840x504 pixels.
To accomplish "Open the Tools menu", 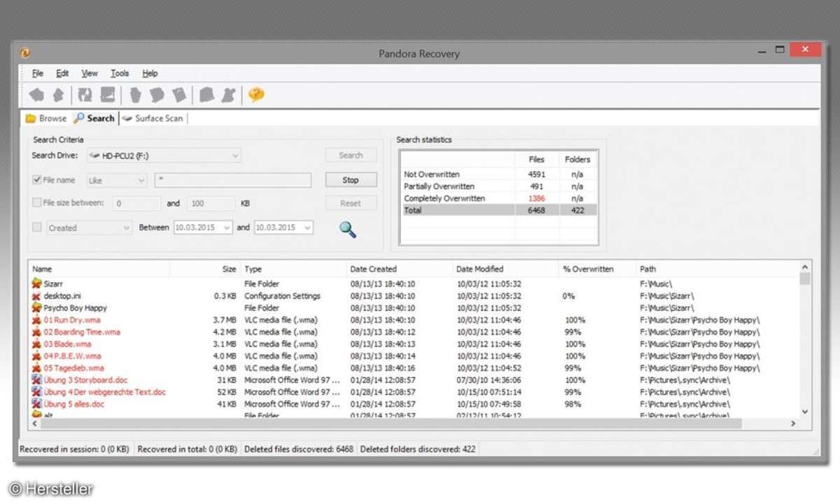I will tap(120, 73).
